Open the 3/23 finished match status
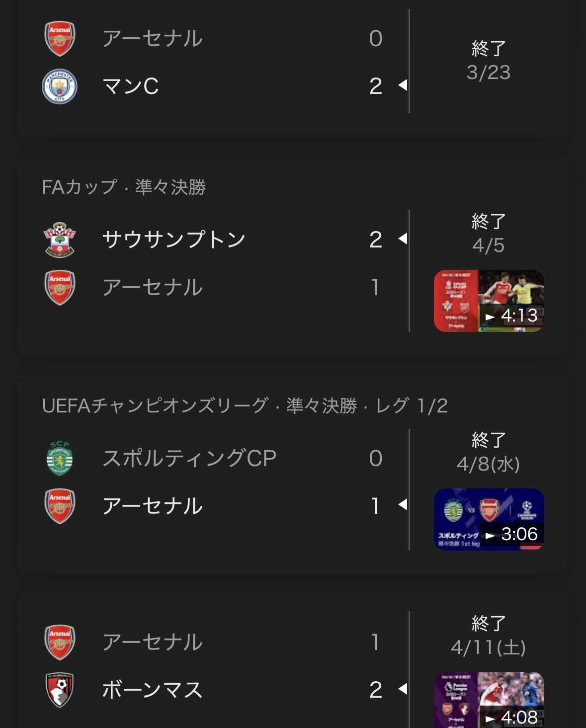The height and width of the screenshot is (728, 586). [488, 61]
